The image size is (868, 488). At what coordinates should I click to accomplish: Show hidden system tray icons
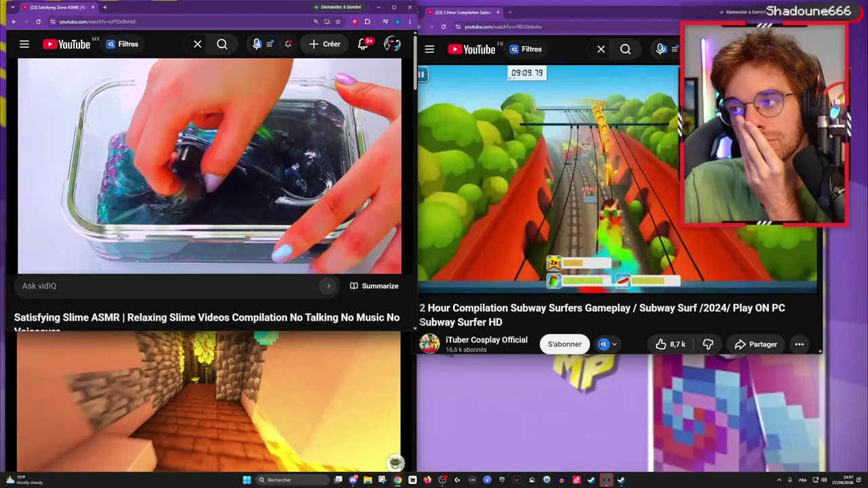[x=778, y=480]
